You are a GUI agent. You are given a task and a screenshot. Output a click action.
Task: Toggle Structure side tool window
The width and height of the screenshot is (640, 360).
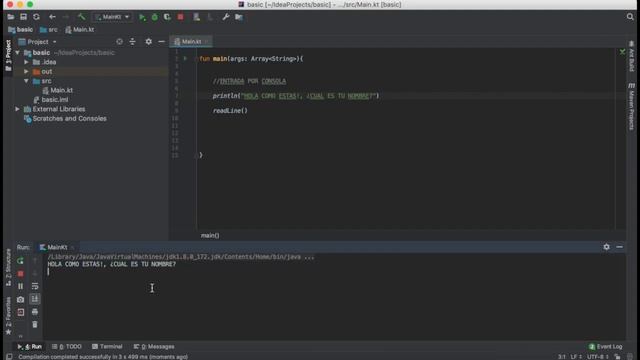pos(8,268)
